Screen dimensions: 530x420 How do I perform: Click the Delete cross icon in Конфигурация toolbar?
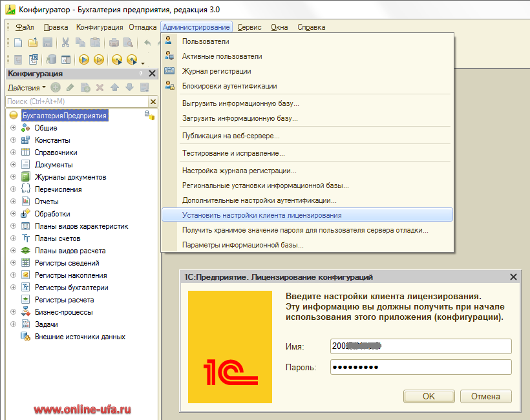(100, 88)
